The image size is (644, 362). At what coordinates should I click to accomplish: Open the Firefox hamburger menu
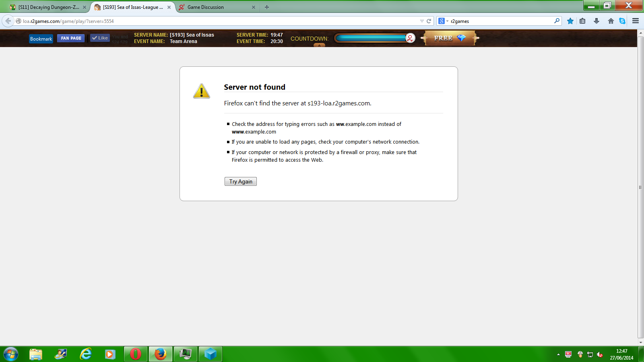tap(636, 21)
